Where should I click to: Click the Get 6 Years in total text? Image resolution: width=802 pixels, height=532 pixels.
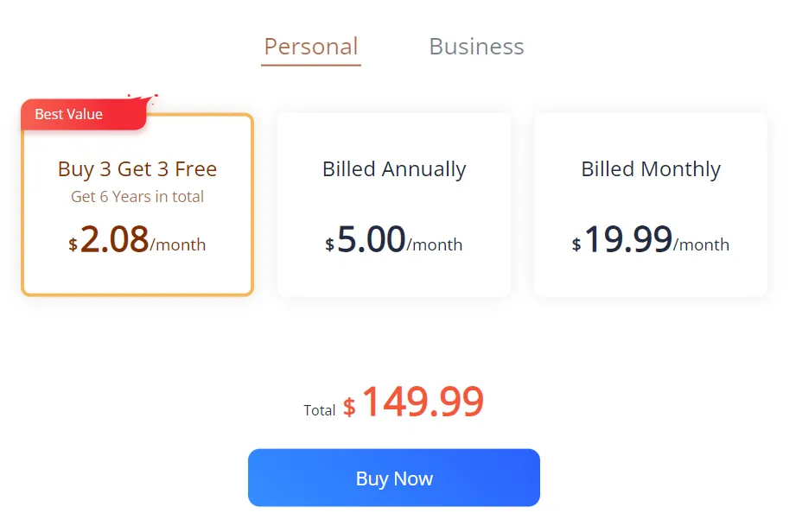pos(137,197)
